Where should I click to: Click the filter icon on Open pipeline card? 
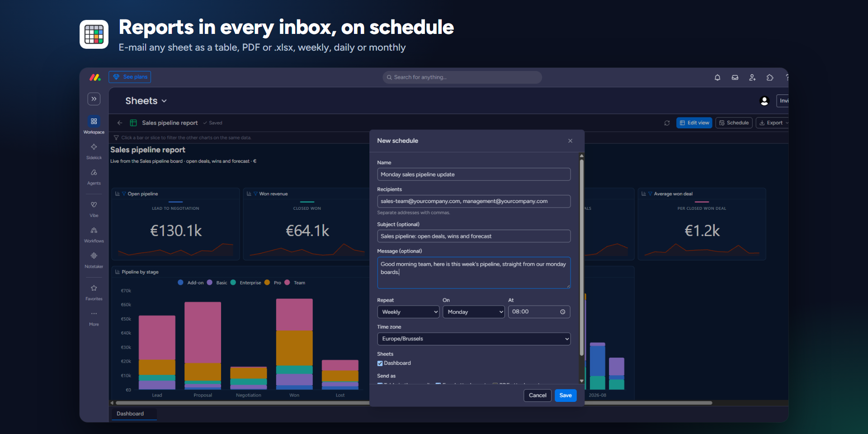click(124, 194)
